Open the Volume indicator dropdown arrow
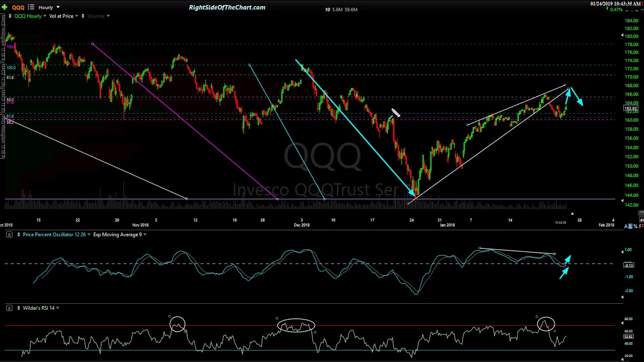Screen dimensions: 644x362 (x=108, y=16)
